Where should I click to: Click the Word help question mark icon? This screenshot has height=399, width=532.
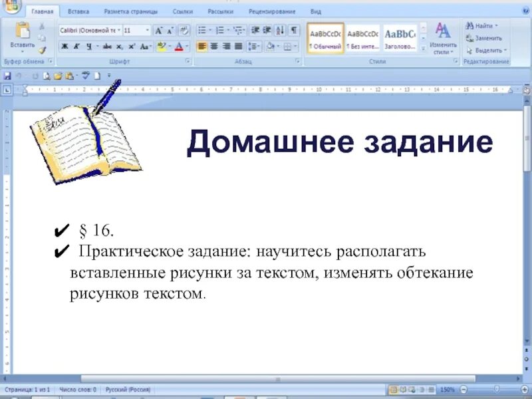(525, 11)
